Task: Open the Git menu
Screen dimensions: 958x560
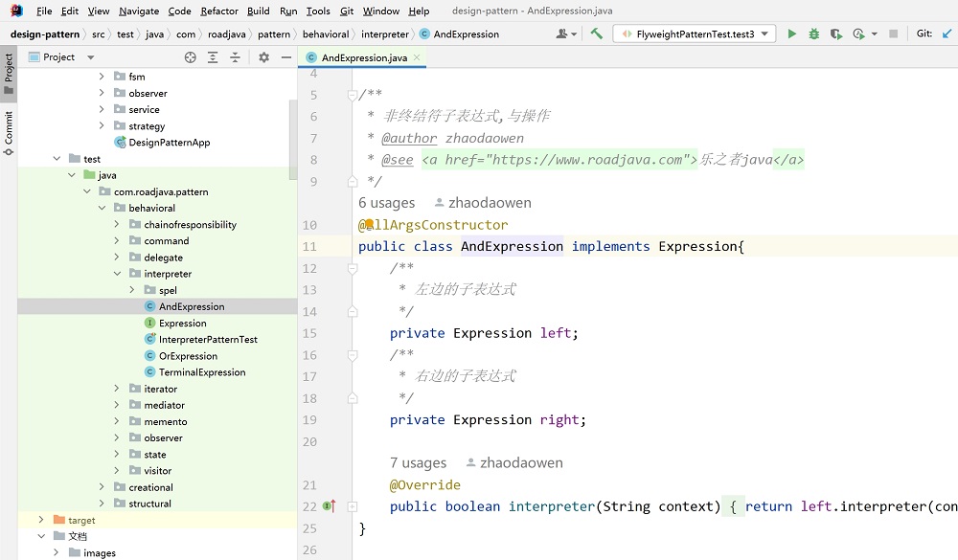Action: pyautogui.click(x=347, y=11)
